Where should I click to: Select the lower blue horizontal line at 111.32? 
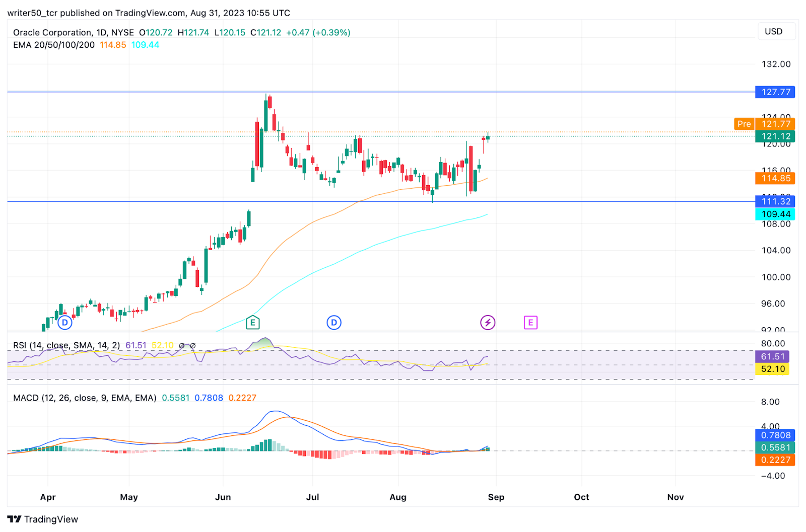coord(381,201)
